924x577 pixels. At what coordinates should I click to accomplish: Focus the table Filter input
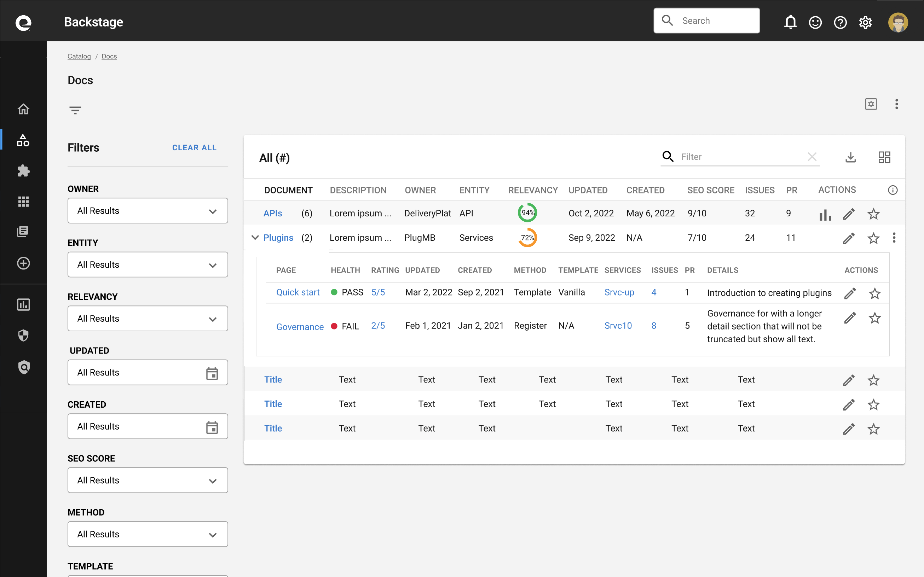(740, 157)
